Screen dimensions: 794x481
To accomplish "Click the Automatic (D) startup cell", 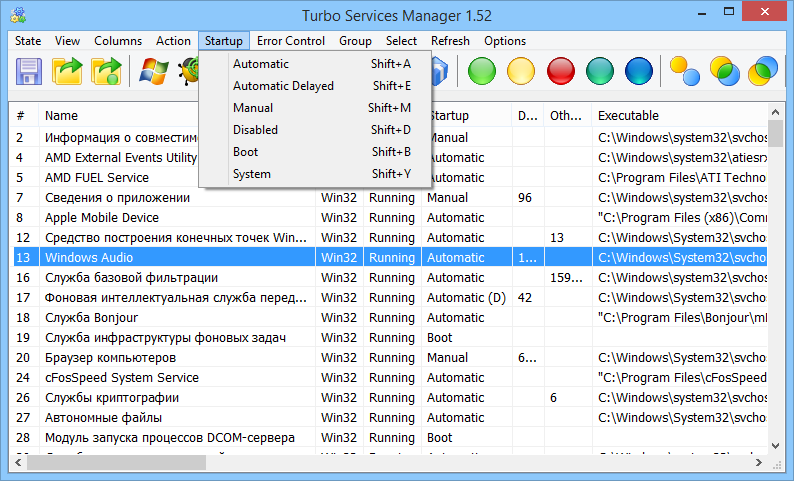I will [x=466, y=298].
